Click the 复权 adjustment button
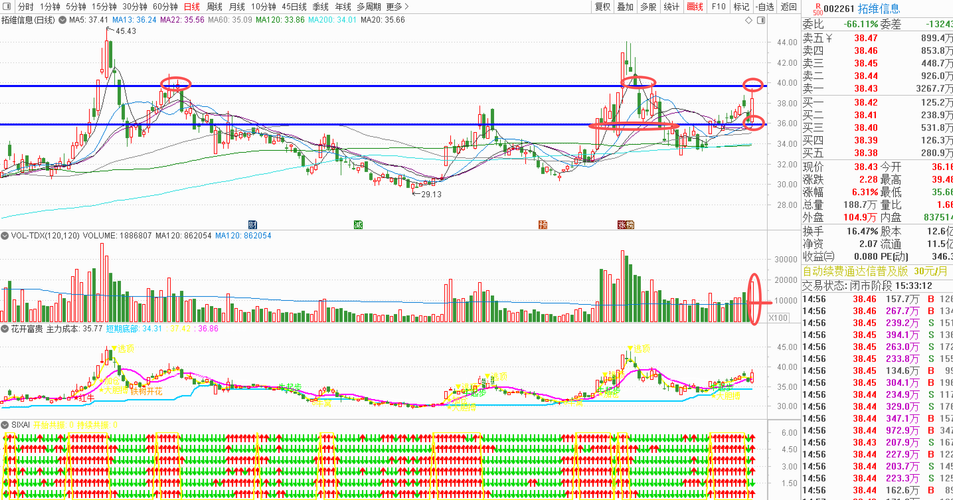 point(602,7)
